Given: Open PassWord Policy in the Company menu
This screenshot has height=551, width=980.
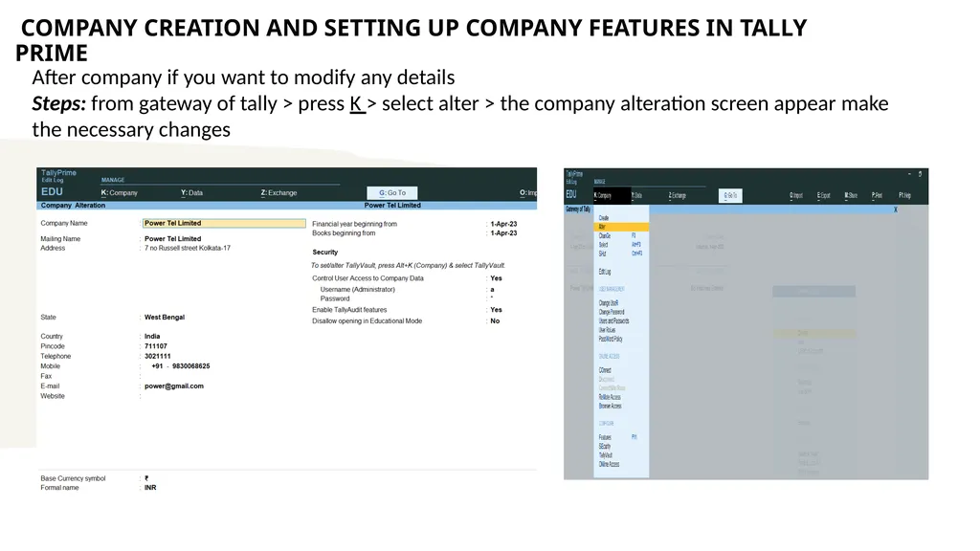Looking at the screenshot, I should pos(611,339).
